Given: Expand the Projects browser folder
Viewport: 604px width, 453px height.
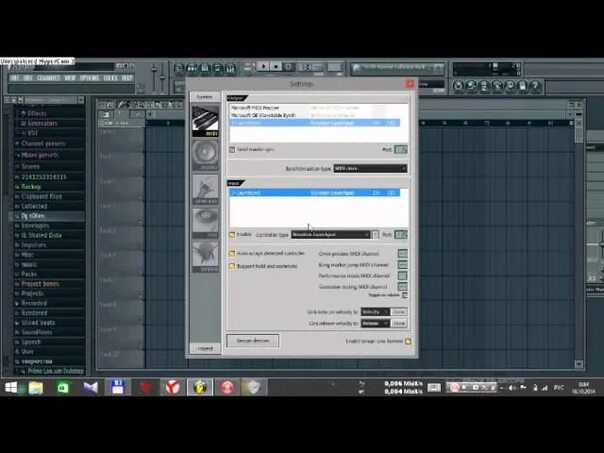Looking at the screenshot, I should [32, 294].
